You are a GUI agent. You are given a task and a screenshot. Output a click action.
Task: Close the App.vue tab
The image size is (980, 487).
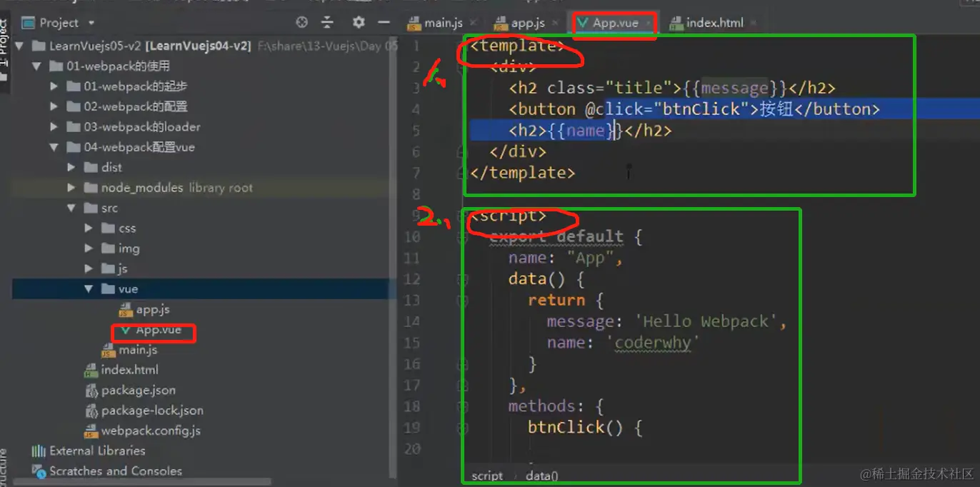tap(649, 24)
